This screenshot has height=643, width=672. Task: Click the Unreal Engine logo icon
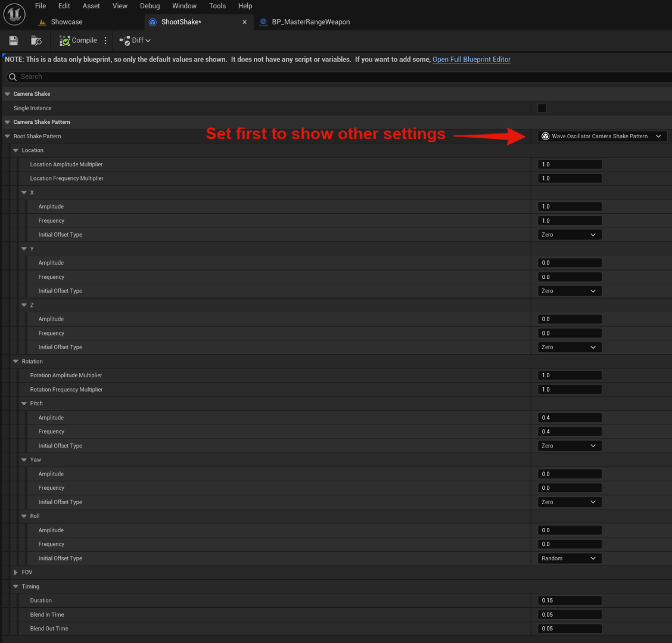(14, 14)
